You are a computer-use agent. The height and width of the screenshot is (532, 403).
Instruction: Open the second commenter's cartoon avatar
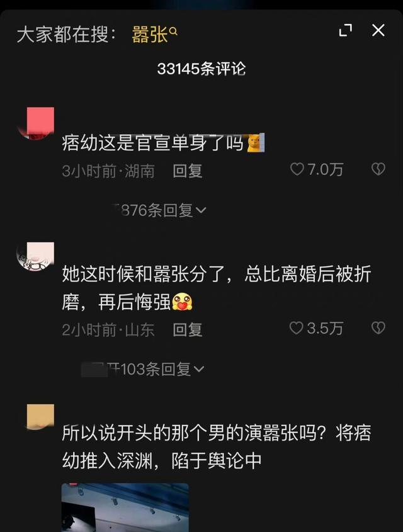coord(35,257)
